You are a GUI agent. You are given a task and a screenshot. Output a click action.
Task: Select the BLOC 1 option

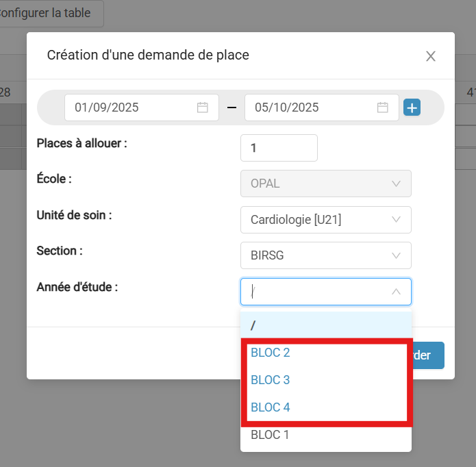[x=326, y=435]
